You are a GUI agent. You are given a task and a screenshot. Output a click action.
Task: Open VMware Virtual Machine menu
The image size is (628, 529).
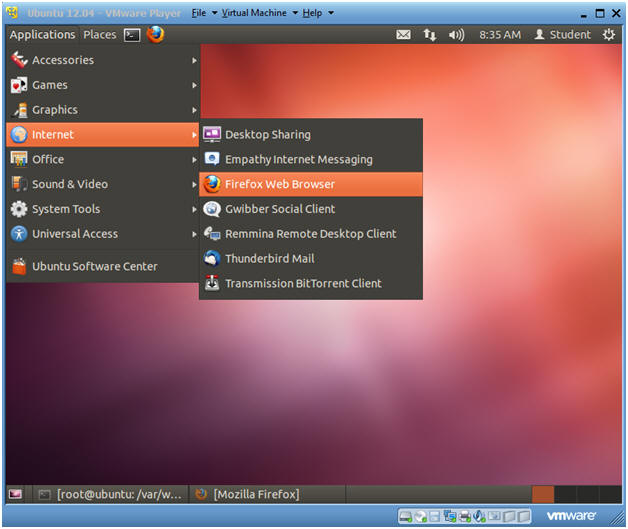click(260, 13)
